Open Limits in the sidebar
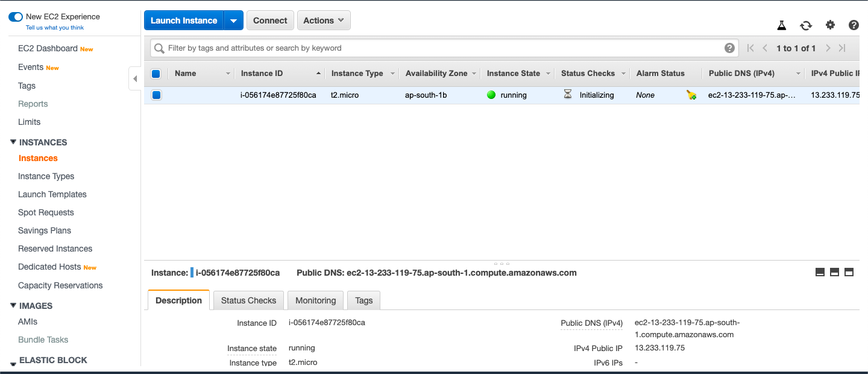Image resolution: width=868 pixels, height=374 pixels. 29,122
